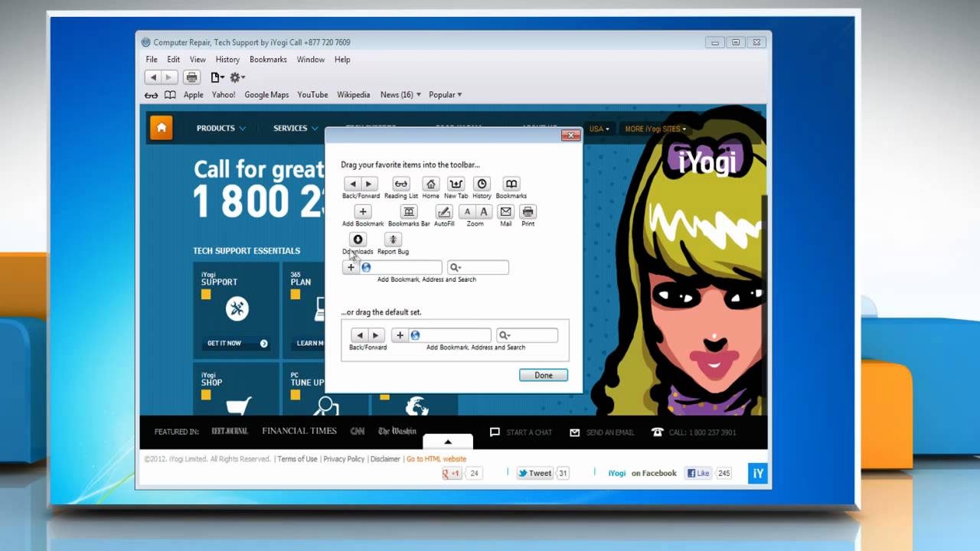Open the Help menu
The image size is (980, 551).
click(342, 60)
